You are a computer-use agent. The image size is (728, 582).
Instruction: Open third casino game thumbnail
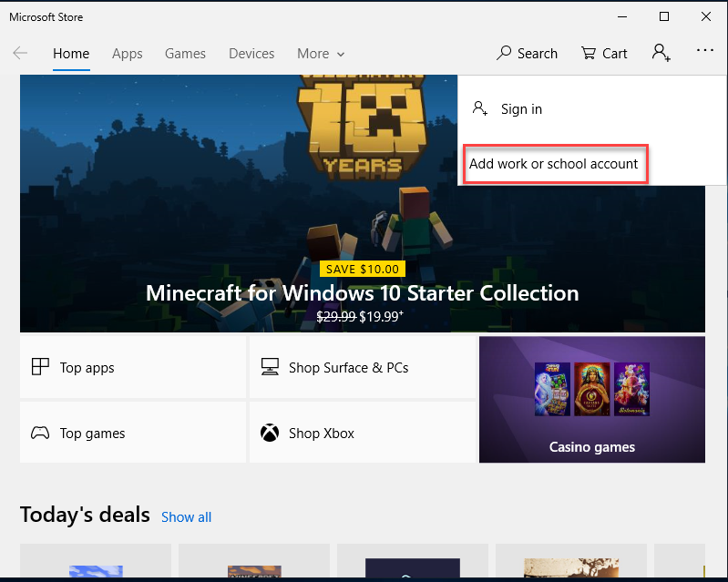coord(632,389)
